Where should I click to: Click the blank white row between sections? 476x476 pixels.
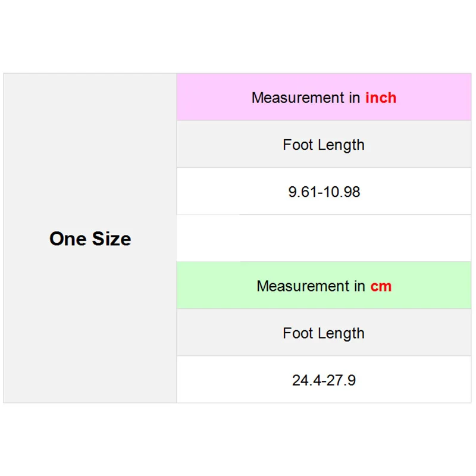point(324,239)
